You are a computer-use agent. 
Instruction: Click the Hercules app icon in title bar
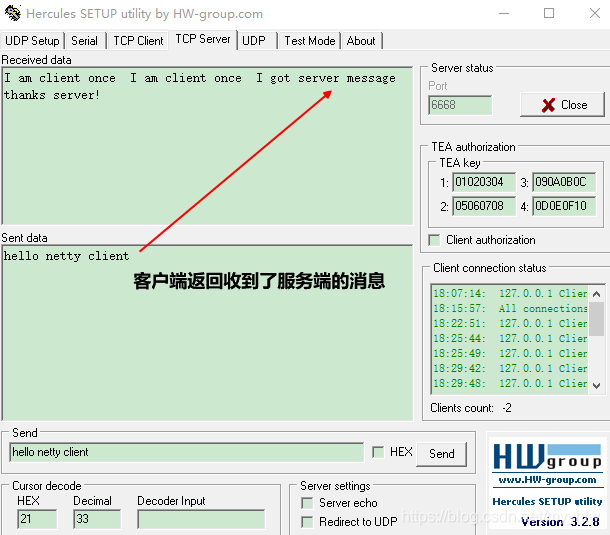[x=13, y=13]
